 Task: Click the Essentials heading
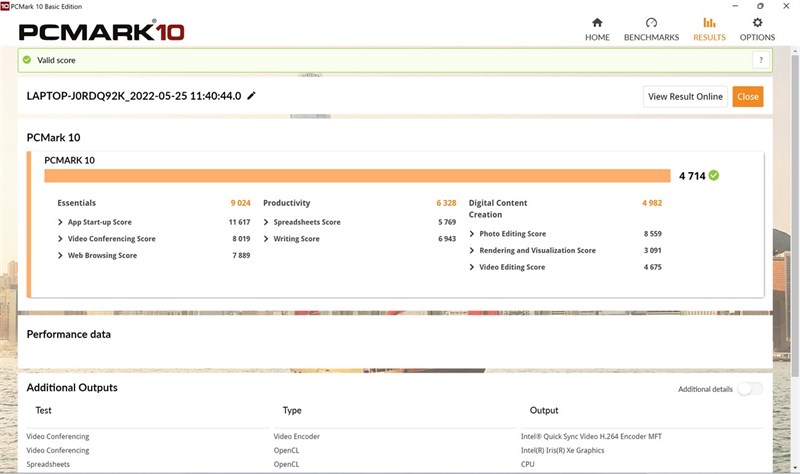pos(77,203)
